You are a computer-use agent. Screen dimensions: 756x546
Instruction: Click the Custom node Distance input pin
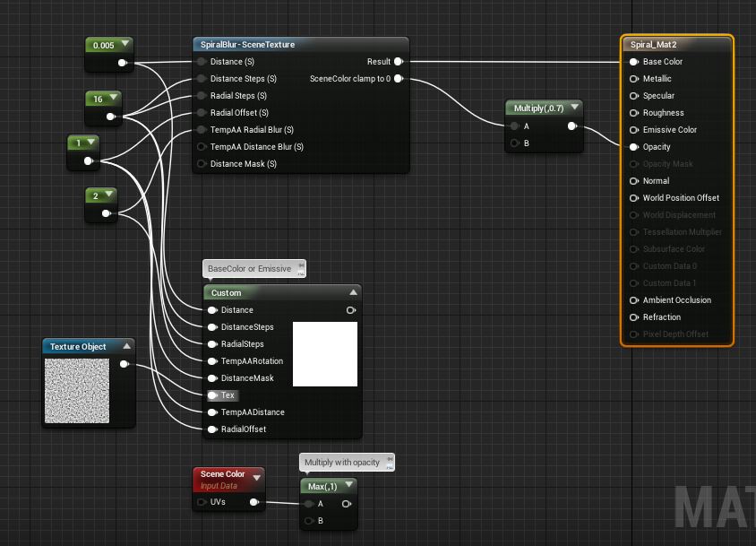[212, 310]
